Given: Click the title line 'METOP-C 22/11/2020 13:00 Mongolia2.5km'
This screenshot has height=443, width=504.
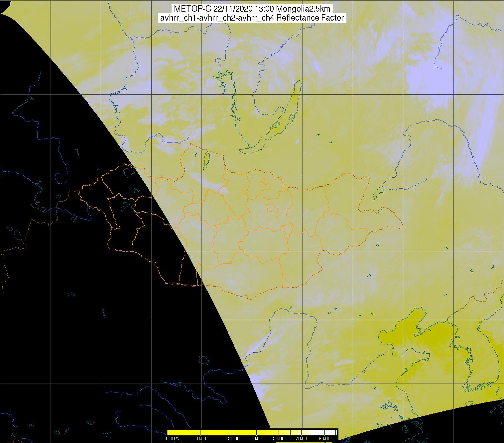Looking at the screenshot, I should (252, 9).
